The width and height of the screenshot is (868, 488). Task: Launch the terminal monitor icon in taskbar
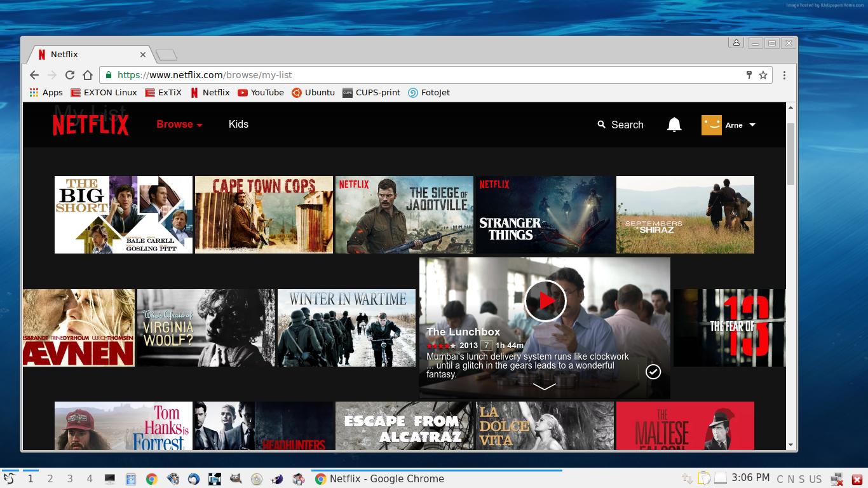[x=110, y=479]
